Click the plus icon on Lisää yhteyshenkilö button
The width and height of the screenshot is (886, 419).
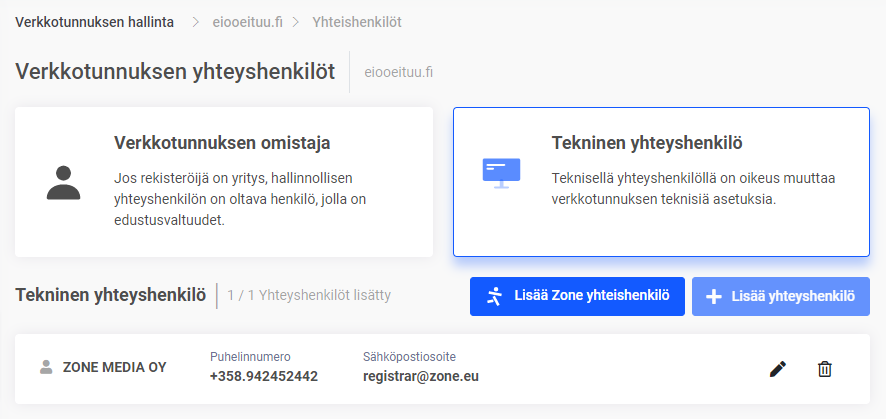click(x=714, y=296)
